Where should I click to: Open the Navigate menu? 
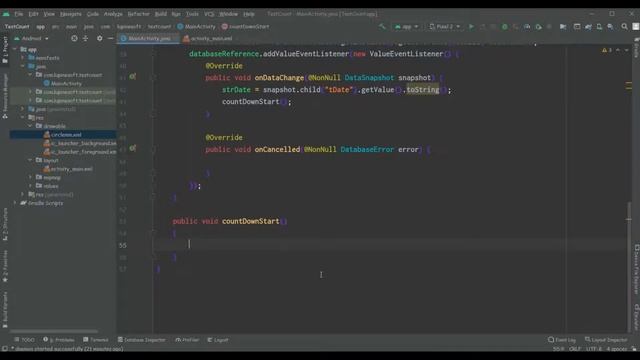coord(71,14)
